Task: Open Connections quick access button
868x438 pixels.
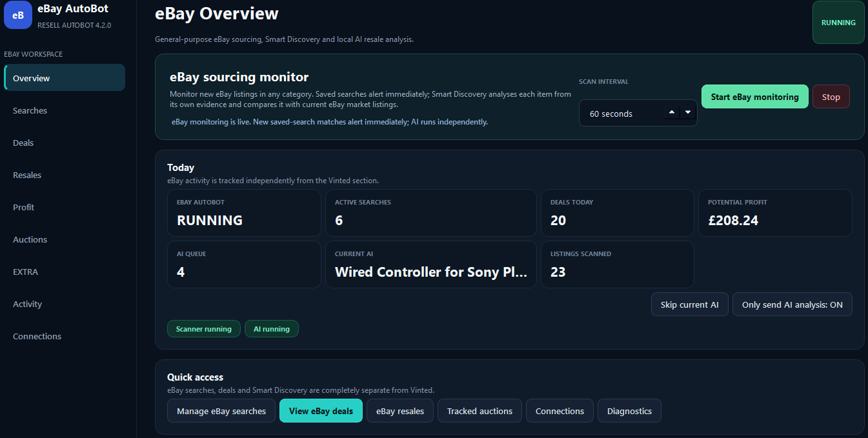Action: tap(560, 411)
